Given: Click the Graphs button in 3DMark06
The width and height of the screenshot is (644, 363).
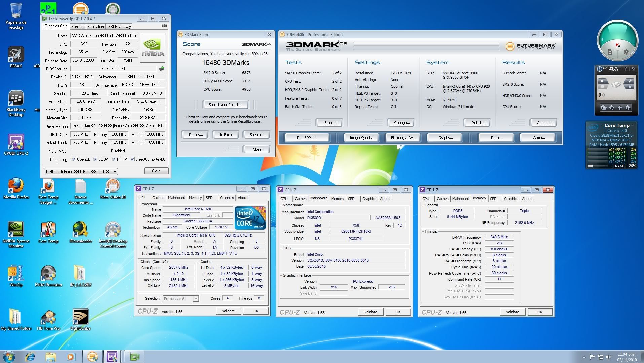Looking at the screenshot, I should coord(445,138).
